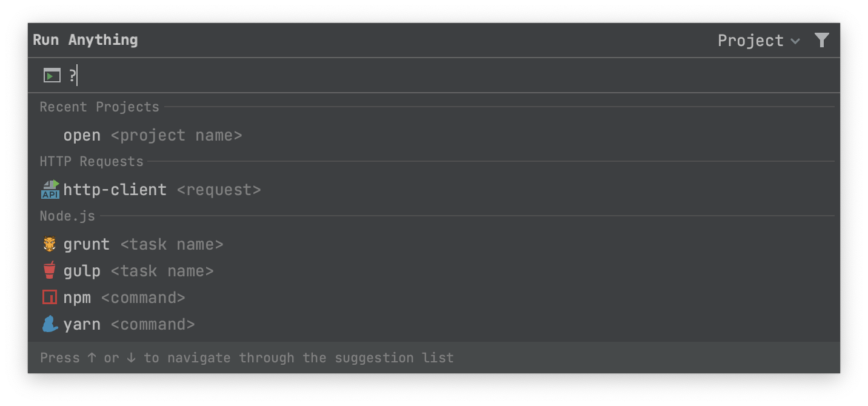Viewport: 868px width, 406px height.
Task: Expand the Project selector chevron
Action: (795, 41)
